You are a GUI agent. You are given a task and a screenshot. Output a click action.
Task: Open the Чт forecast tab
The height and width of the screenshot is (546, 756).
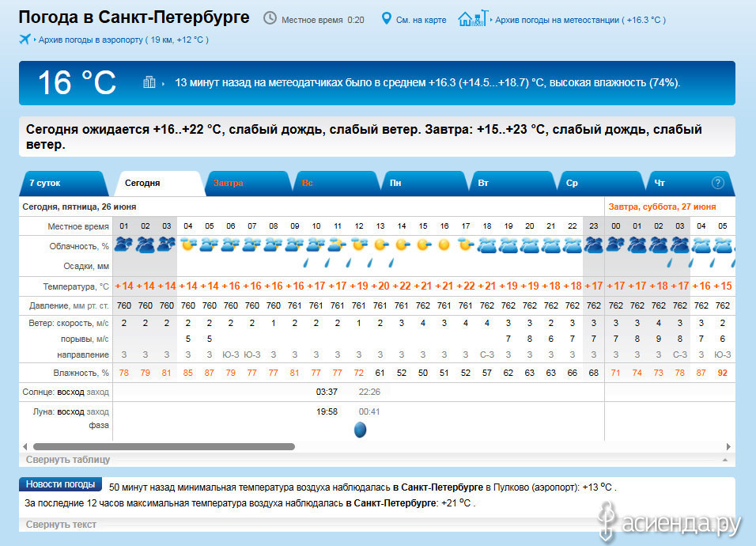690,184
